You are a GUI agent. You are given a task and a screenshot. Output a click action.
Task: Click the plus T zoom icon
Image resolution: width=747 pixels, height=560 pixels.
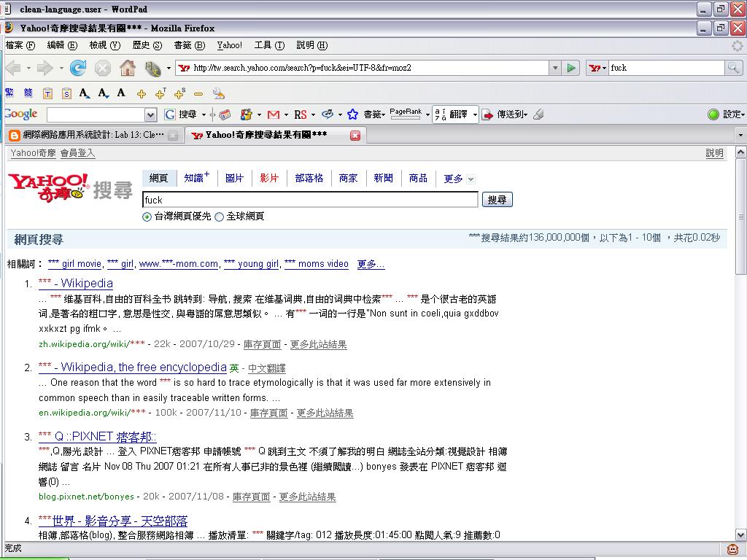tap(160, 93)
